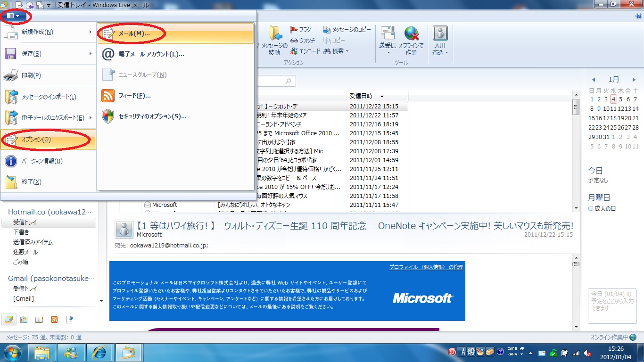Switch to Feeds view shortcut icon

tap(54, 320)
